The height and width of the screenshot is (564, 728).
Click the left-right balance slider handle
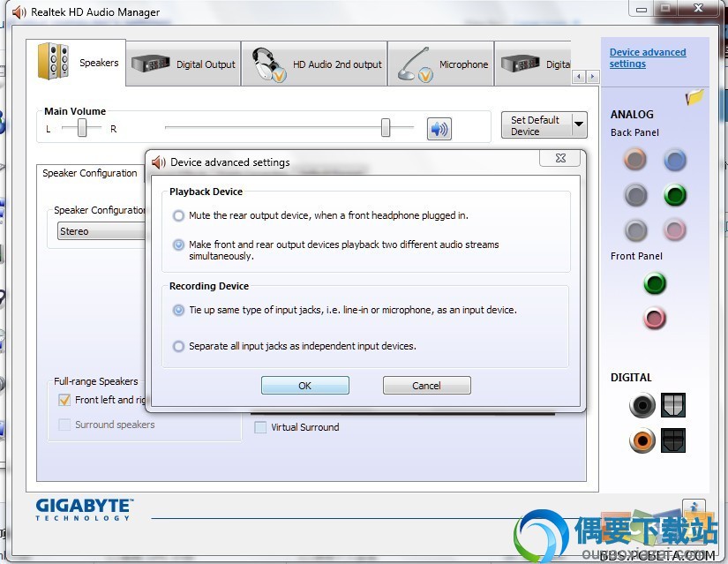click(82, 127)
